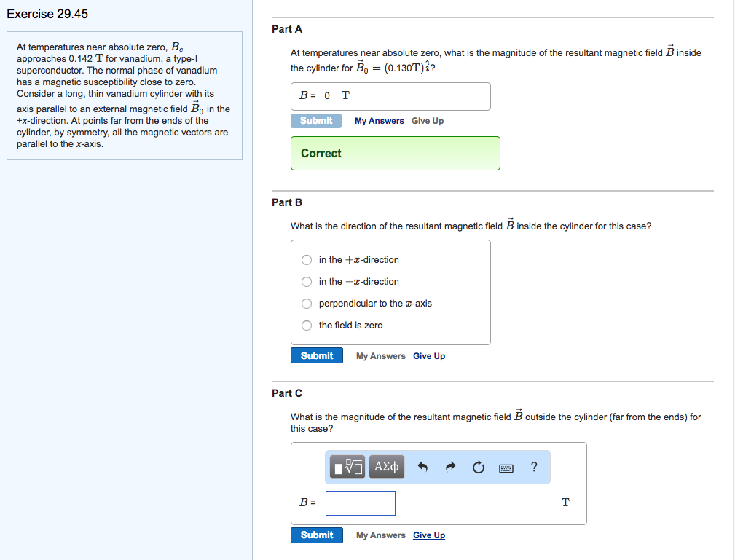Click the undo icon in equation toolbar
735x560 pixels.
click(422, 467)
